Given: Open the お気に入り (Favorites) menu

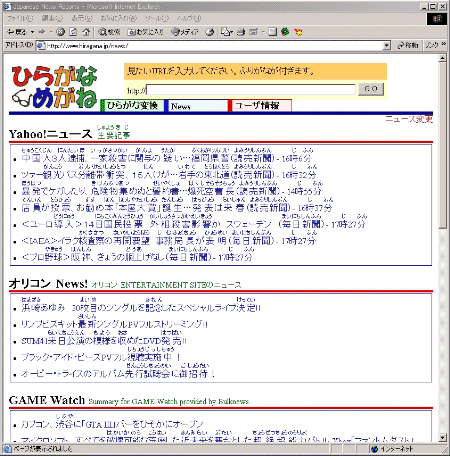Looking at the screenshot, I should (119, 18).
